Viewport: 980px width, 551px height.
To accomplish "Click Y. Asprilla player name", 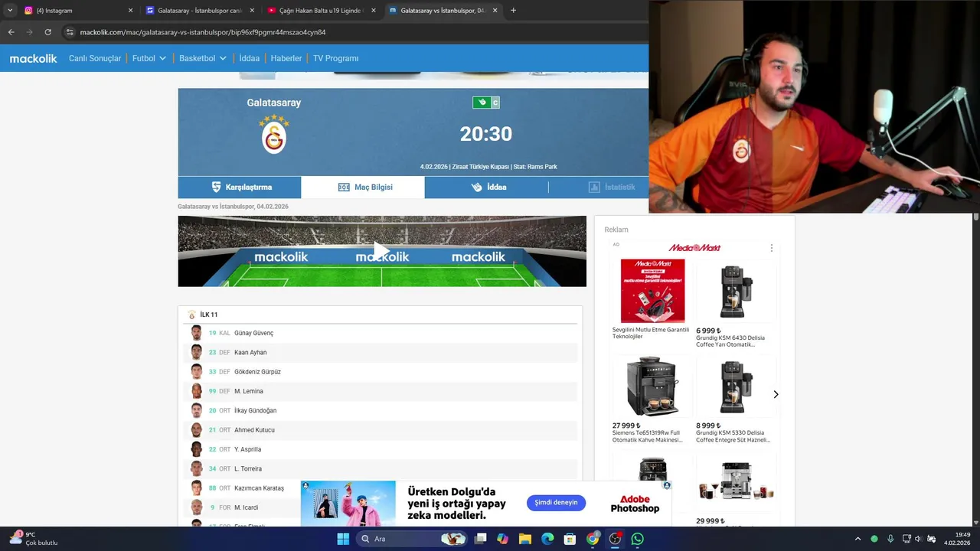I will tap(247, 449).
